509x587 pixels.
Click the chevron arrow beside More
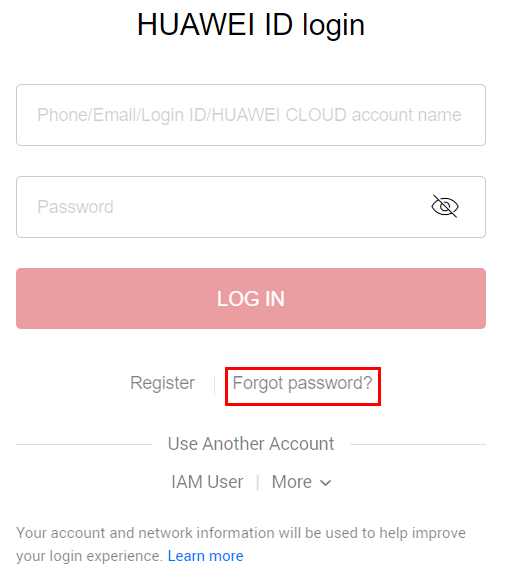pyautogui.click(x=325, y=483)
